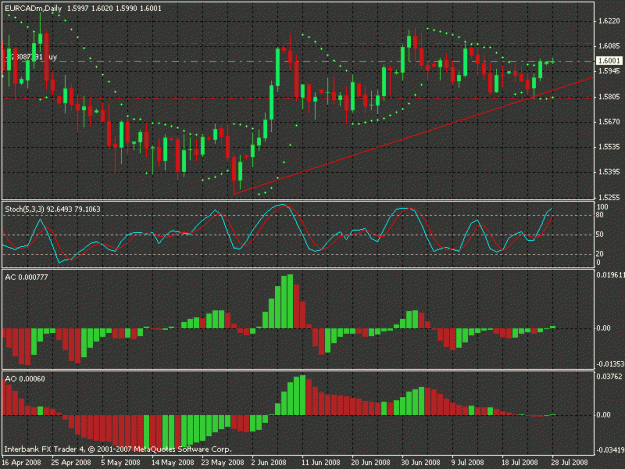This screenshot has height=469, width=625.
Task: Click the AO scale value 0.03762
Action: [x=609, y=377]
